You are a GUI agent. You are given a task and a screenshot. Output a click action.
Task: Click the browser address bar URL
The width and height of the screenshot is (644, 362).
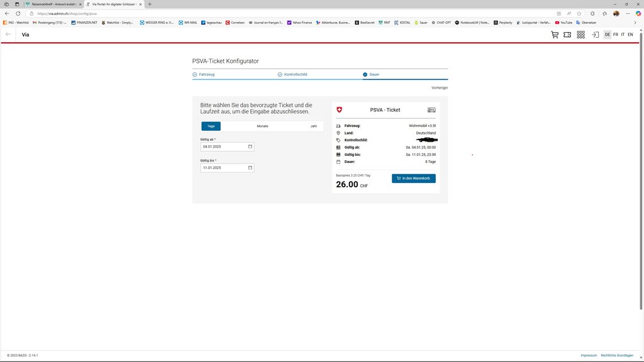[x=67, y=14]
